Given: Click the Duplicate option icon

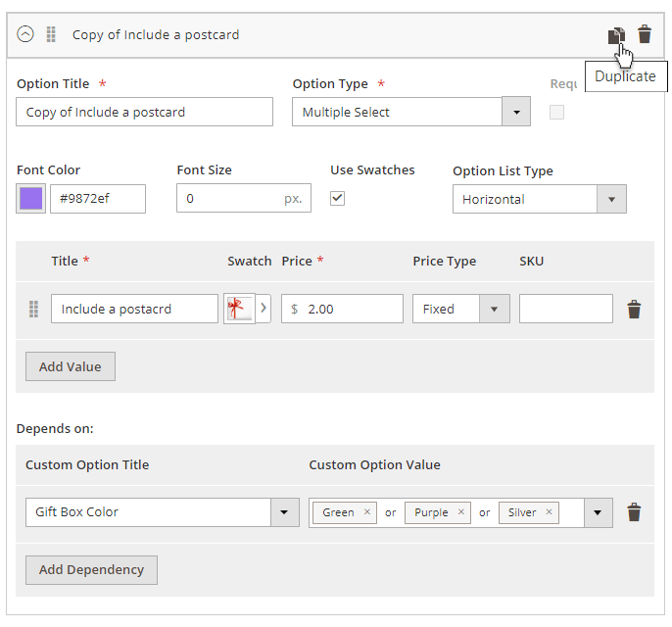Looking at the screenshot, I should tap(615, 35).
